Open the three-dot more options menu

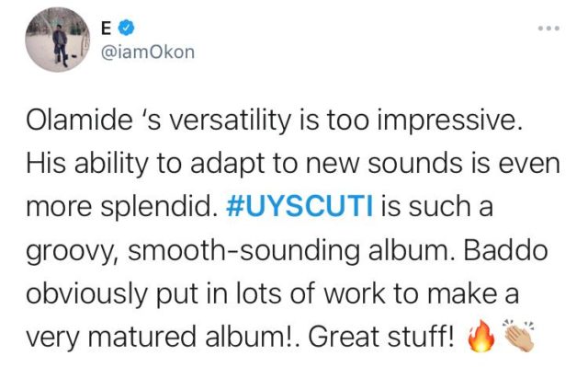(548, 29)
